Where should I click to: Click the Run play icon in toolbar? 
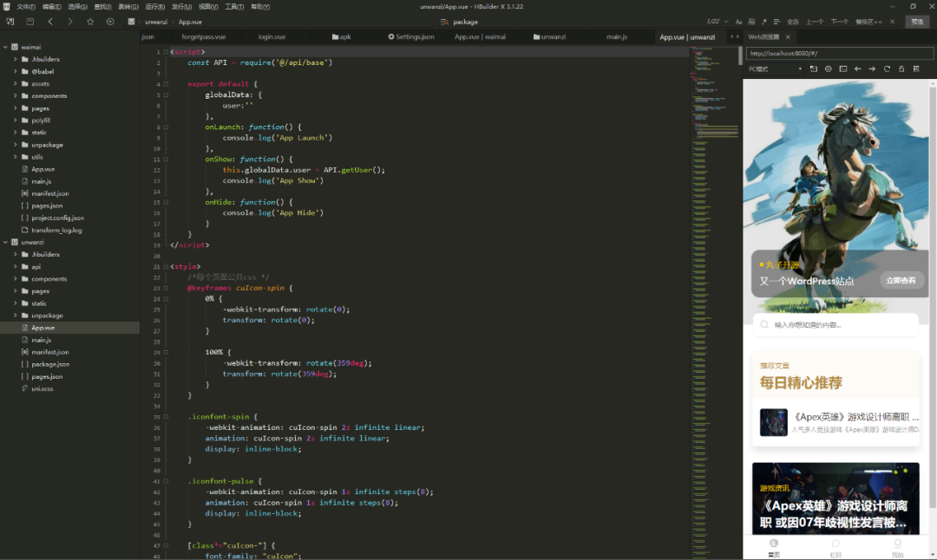point(110,22)
